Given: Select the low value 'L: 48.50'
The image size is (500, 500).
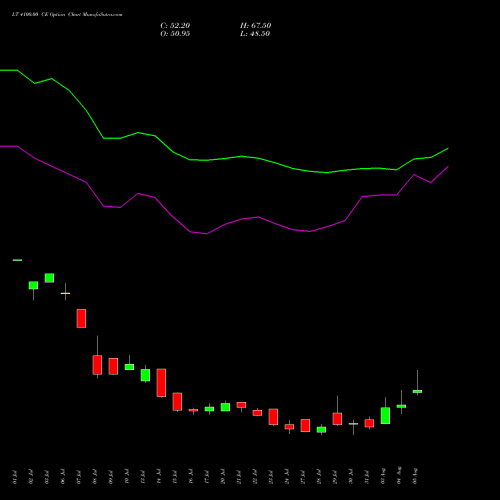Looking at the screenshot, I should click(x=255, y=34).
